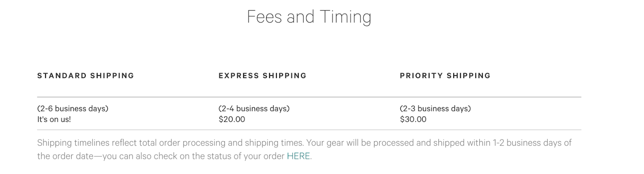Open the HERE order status link

(x=298, y=156)
